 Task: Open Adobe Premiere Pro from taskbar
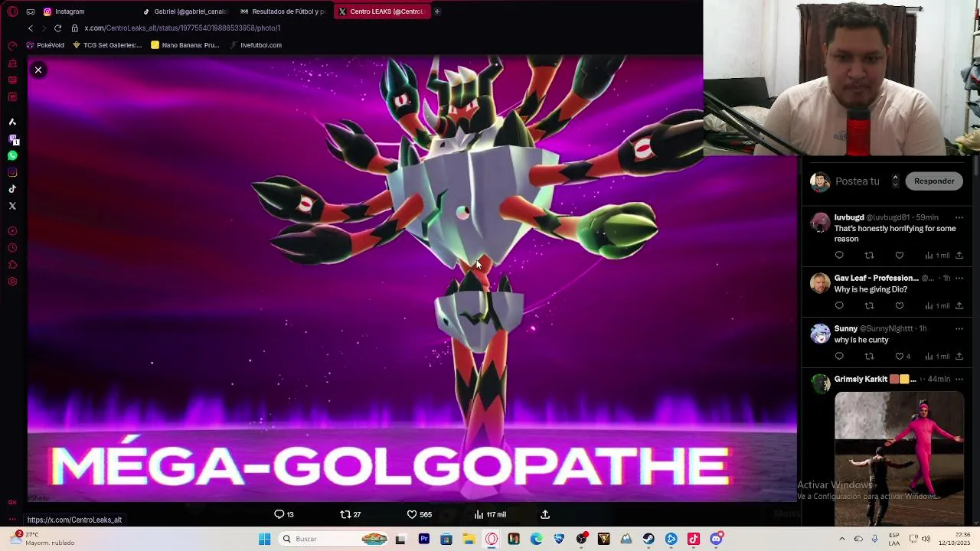(x=423, y=539)
